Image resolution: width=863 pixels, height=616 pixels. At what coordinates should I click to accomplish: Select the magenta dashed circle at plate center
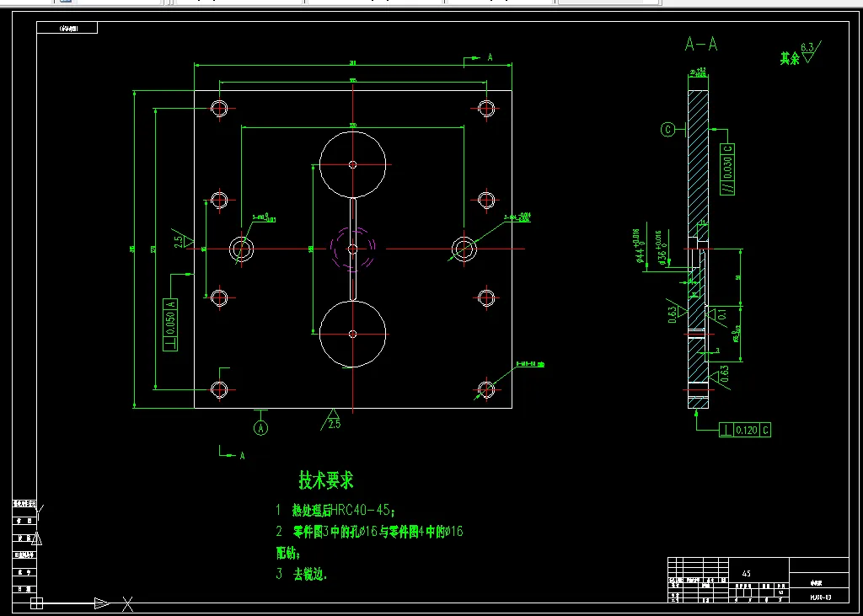353,249
